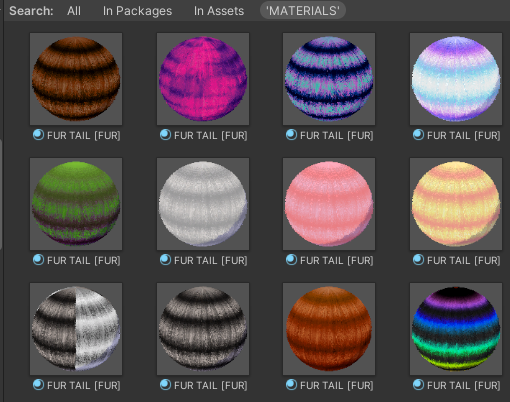Switch search scope to In Assets
Viewport: 510px width, 402px height.
(x=219, y=11)
